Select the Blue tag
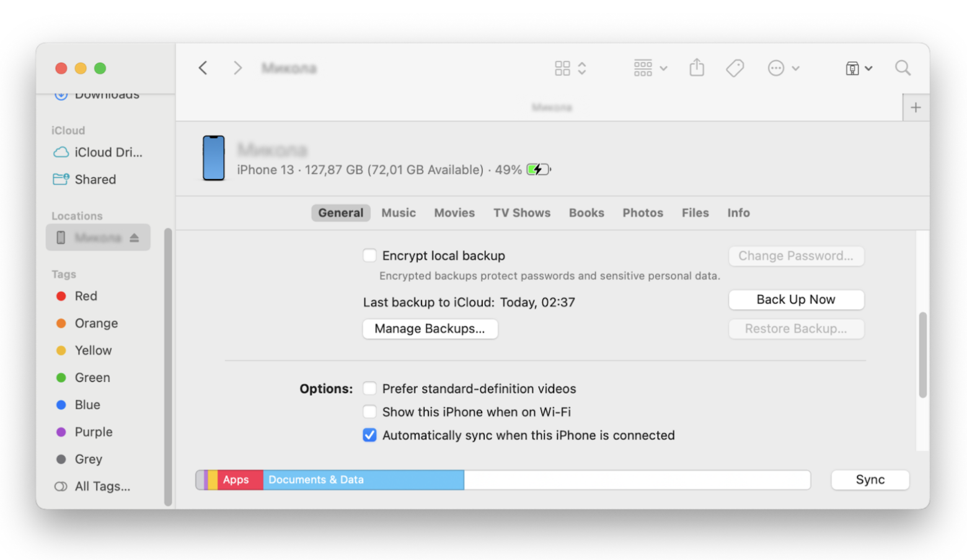 click(78, 405)
